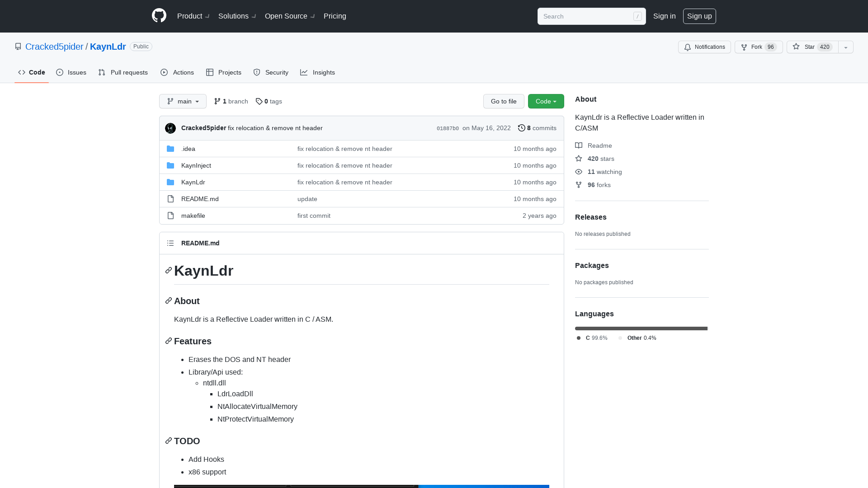Screen dimensions: 868x488
Task: Click the Sign in link
Action: coord(664,16)
